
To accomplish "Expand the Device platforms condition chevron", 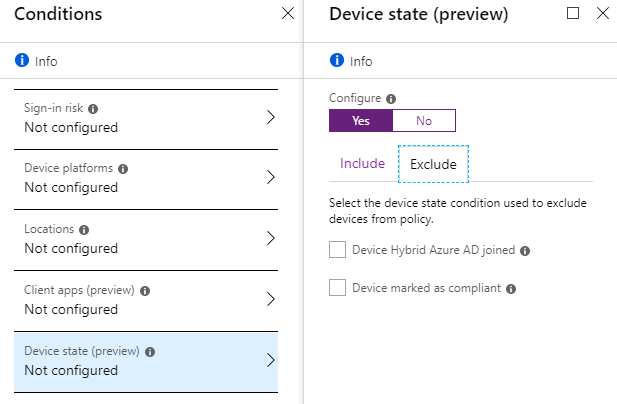I will pos(270,178).
